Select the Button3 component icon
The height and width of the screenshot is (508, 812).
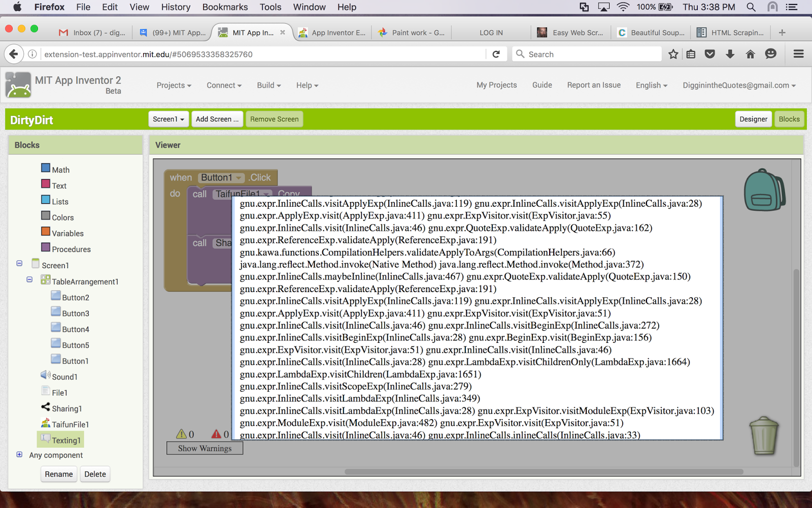(56, 311)
